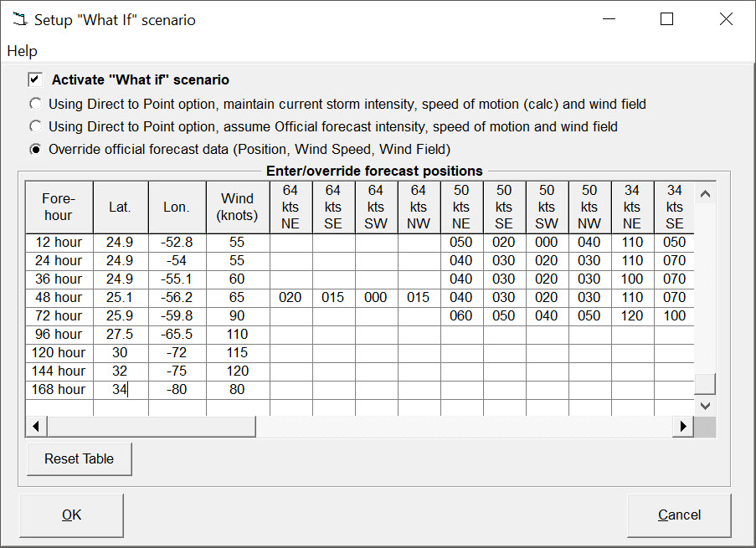The image size is (756, 548).
Task: Click the window icon in title bar
Action: [20, 20]
